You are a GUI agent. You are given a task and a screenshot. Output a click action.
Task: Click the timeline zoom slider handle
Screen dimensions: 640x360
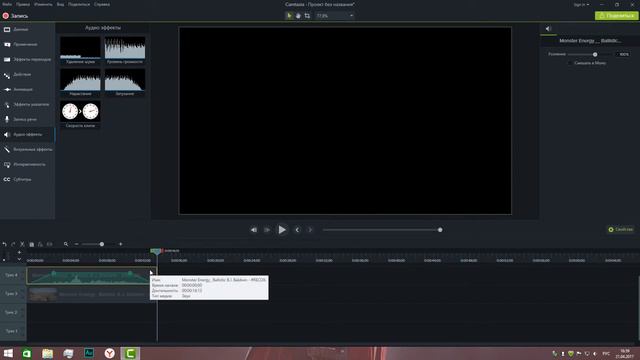(x=102, y=244)
